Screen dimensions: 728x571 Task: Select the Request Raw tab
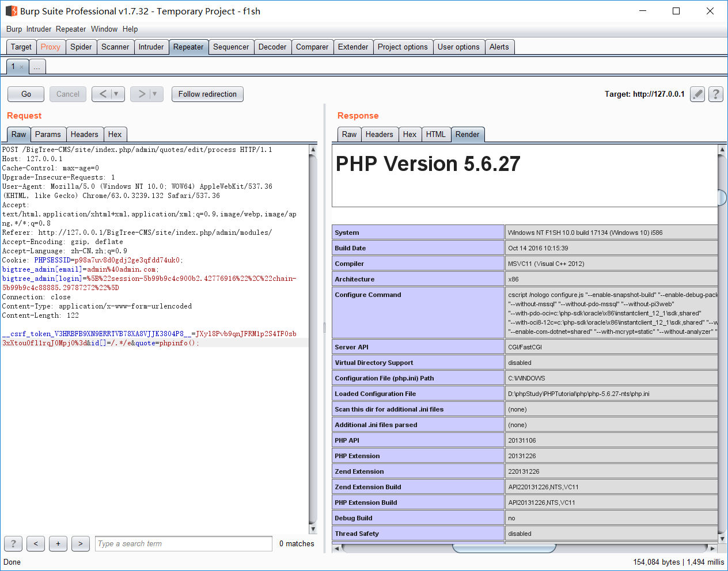point(19,135)
